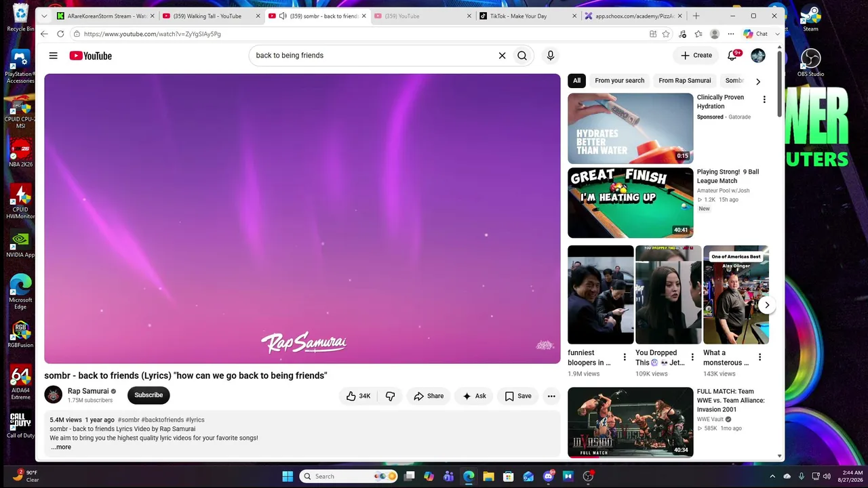Image resolution: width=868 pixels, height=488 pixels.
Task: Share the sombr lyrics video
Action: pos(429,396)
